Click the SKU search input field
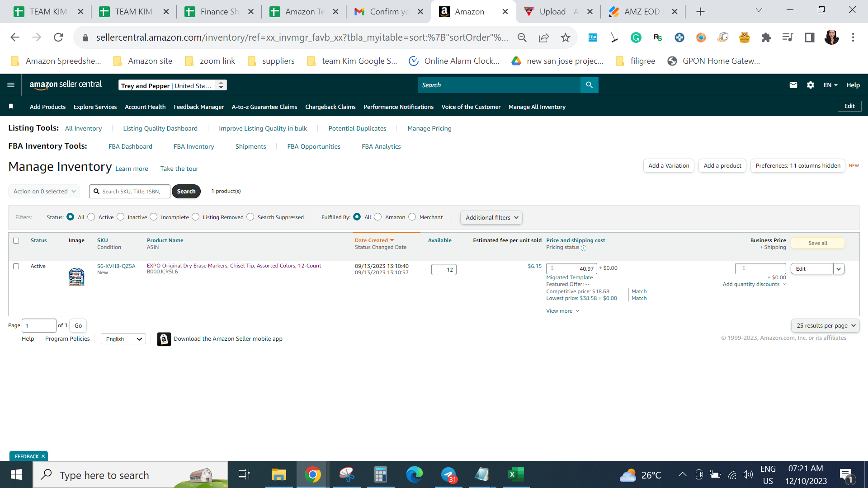Image resolution: width=868 pixels, height=488 pixels. (x=130, y=192)
